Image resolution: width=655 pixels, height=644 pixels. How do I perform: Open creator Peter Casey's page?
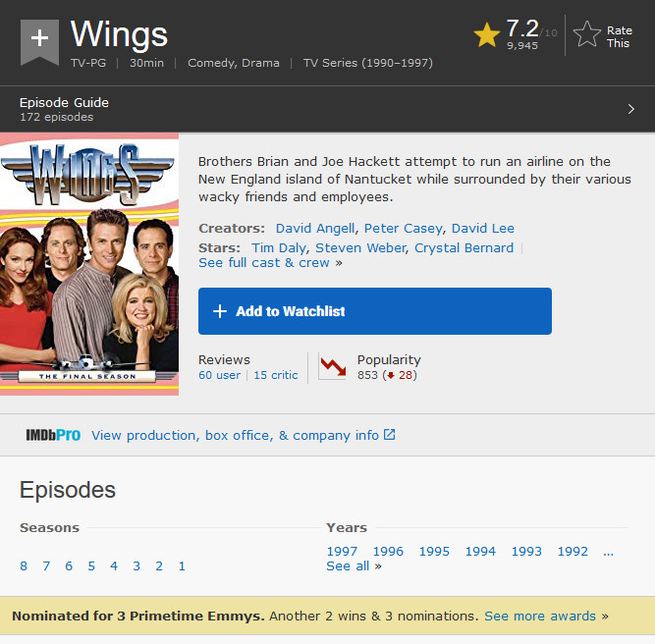pos(403,229)
